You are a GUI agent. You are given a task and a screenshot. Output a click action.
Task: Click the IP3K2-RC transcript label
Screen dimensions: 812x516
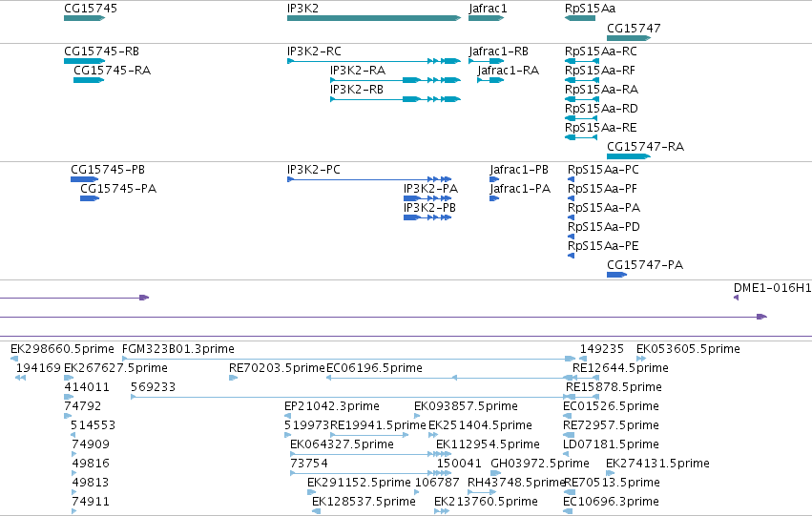point(314,52)
